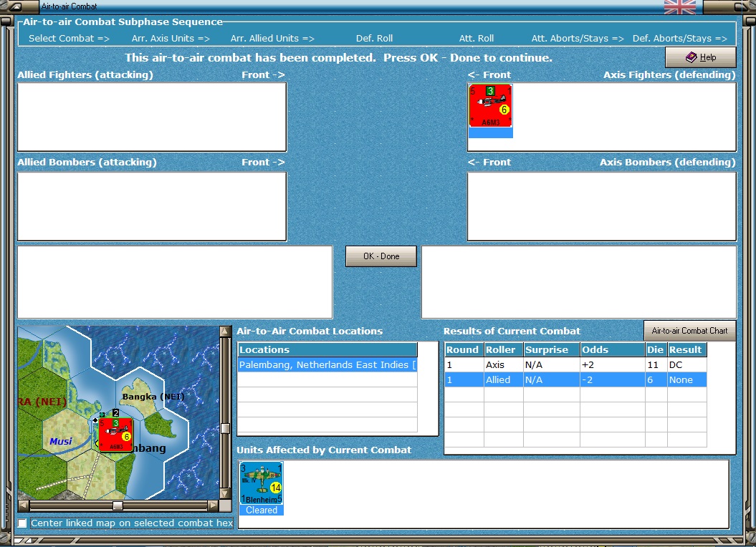This screenshot has height=547, width=756.
Task: Open the Air-to-air Combat Chart
Action: [x=689, y=331]
